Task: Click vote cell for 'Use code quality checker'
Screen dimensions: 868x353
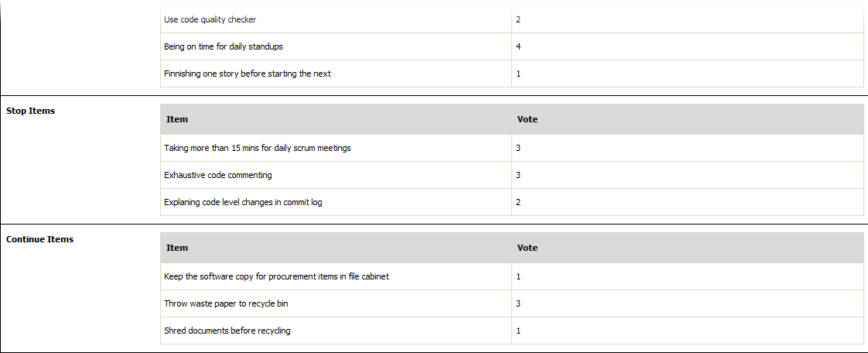Action: (688, 20)
